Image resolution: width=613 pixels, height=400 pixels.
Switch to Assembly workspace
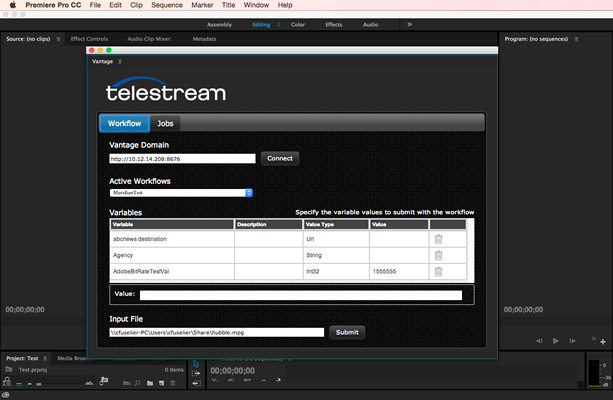[x=219, y=25]
